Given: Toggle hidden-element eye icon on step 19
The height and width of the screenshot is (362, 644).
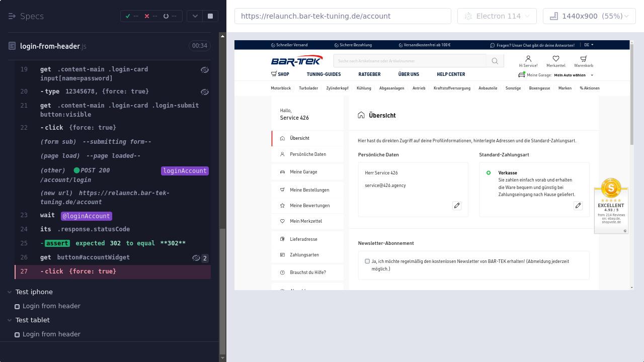Looking at the screenshot, I should [204, 69].
